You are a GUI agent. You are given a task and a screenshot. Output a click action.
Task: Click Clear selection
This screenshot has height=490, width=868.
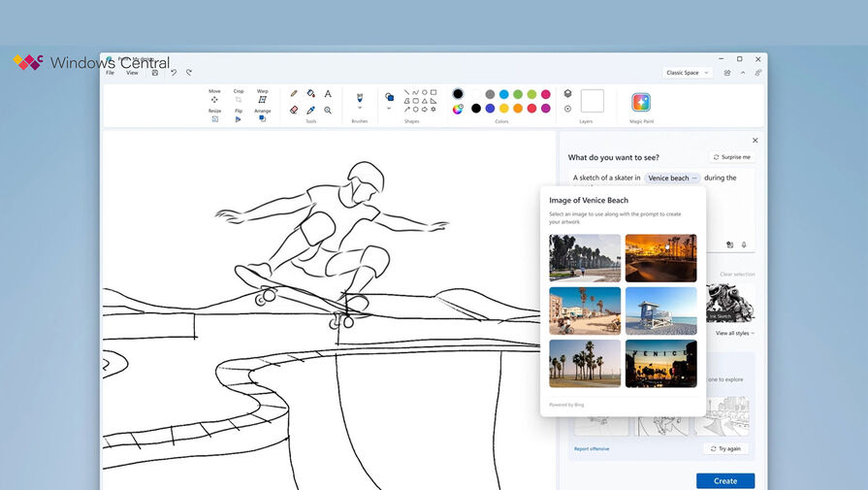(737, 275)
